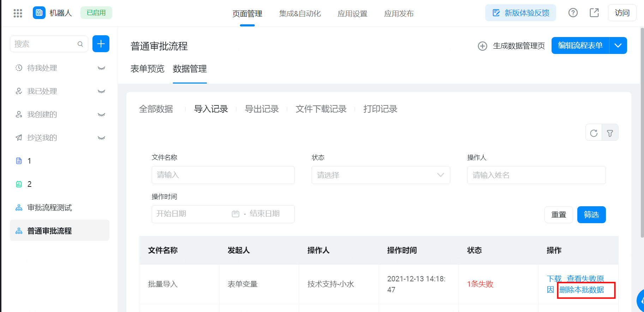The width and height of the screenshot is (644, 312).
Task: Open the help question mark icon
Action: tap(573, 13)
